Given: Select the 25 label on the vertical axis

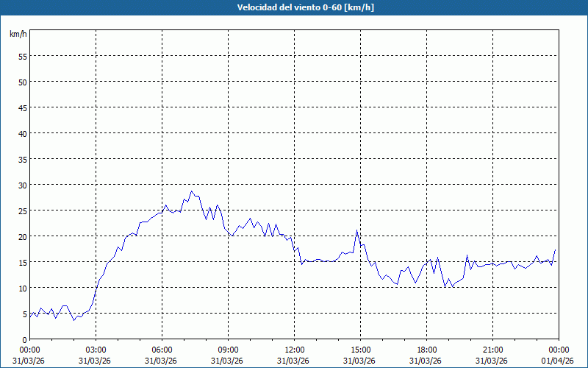Looking at the screenshot, I should click(x=22, y=210).
